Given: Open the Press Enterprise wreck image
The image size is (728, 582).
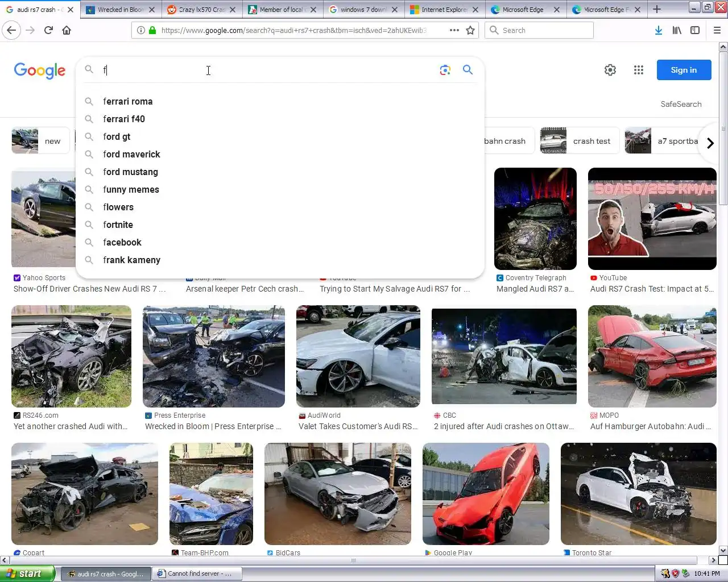Looking at the screenshot, I should coord(214,356).
